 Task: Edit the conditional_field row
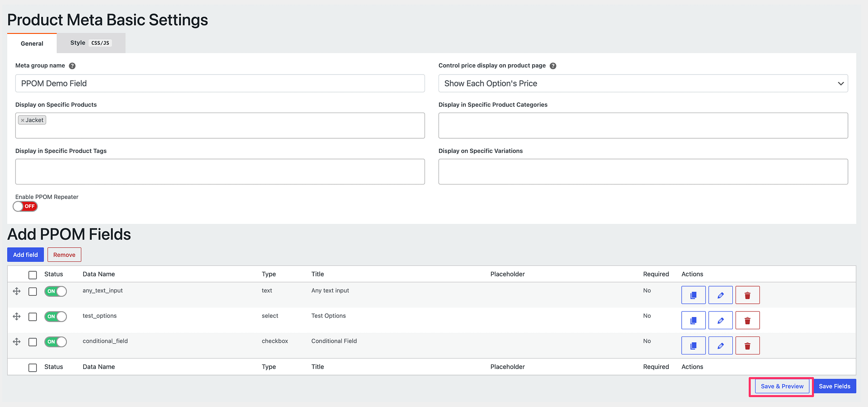click(x=720, y=345)
